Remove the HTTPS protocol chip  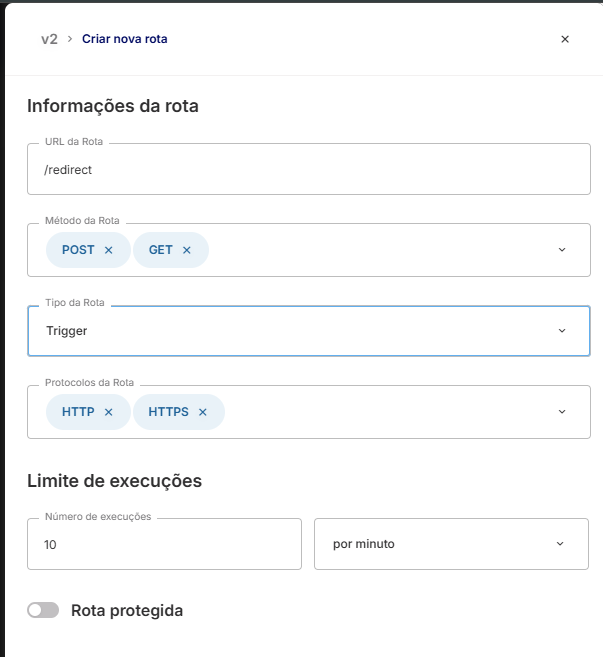click(x=203, y=412)
